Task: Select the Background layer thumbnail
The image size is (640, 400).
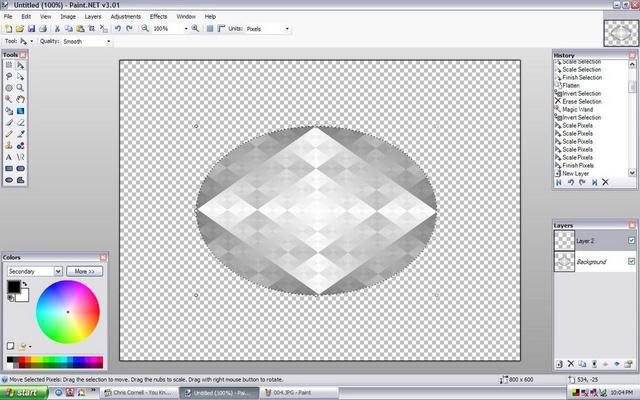Action: click(x=564, y=261)
